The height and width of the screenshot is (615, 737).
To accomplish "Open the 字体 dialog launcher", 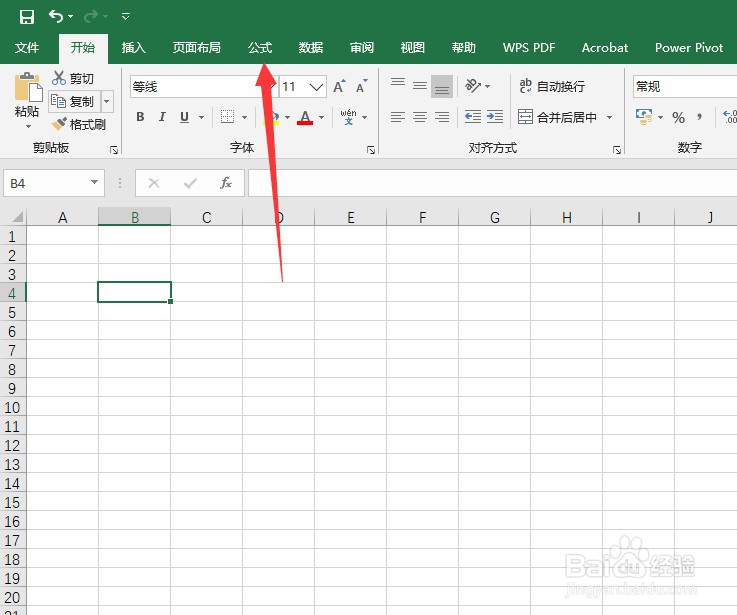I will pos(371,150).
